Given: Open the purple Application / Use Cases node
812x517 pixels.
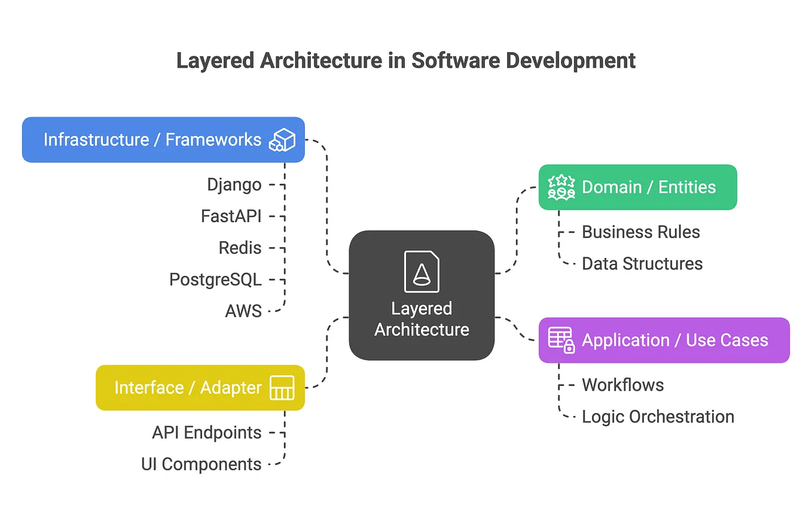Looking at the screenshot, I should pos(664,340).
